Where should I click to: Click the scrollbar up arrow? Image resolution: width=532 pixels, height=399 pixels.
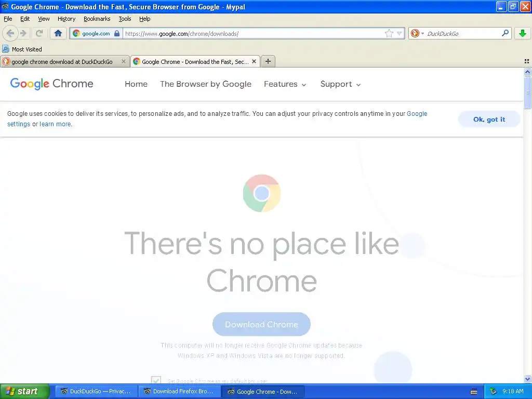527,72
